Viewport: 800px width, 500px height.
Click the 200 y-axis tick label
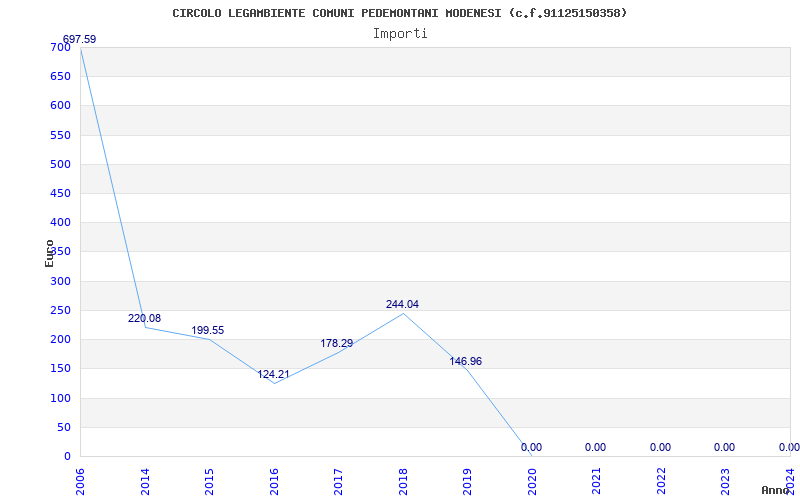60,339
